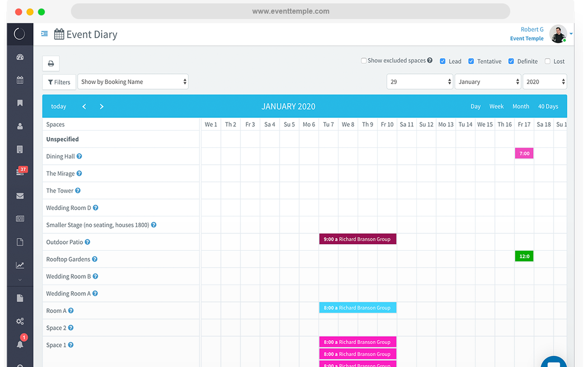Open the Show by Booking Name dropdown
The image size is (588, 367).
133,82
